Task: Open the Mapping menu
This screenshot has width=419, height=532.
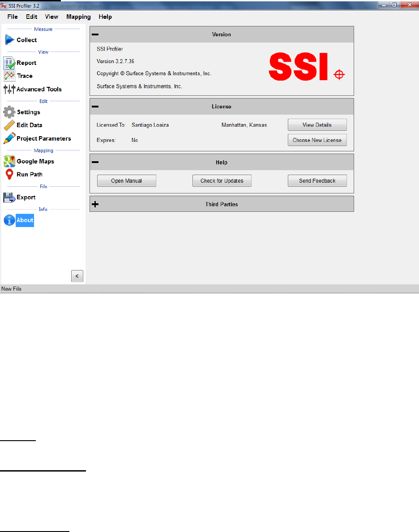Action: 78,17
